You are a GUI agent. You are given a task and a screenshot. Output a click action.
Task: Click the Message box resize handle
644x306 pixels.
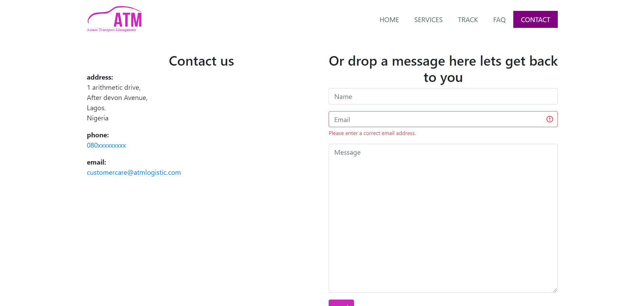point(555,290)
